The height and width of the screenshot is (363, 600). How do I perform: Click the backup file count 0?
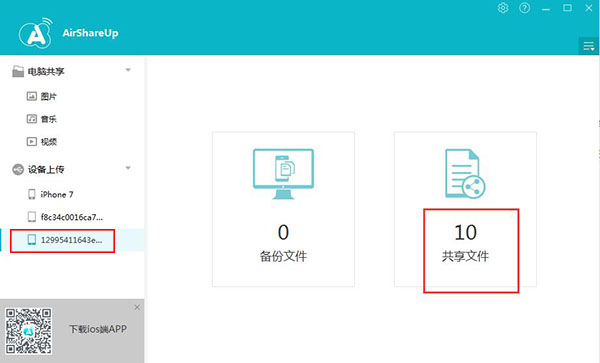click(283, 233)
